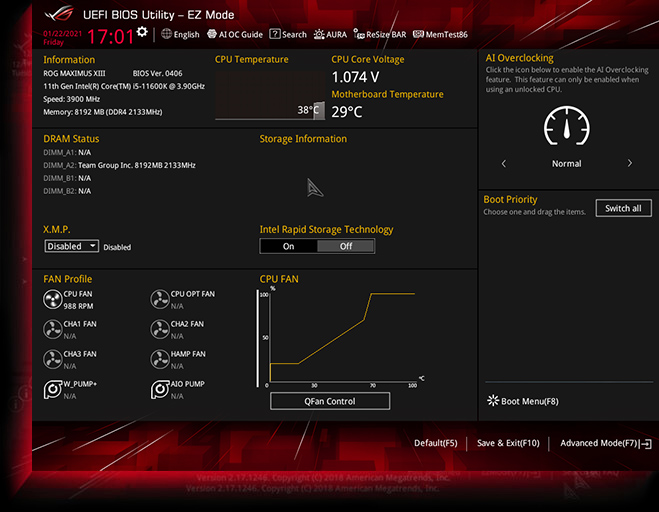Viewport: 659px width, 512px height.
Task: Click the W_PUMP+ pump icon
Action: click(53, 390)
